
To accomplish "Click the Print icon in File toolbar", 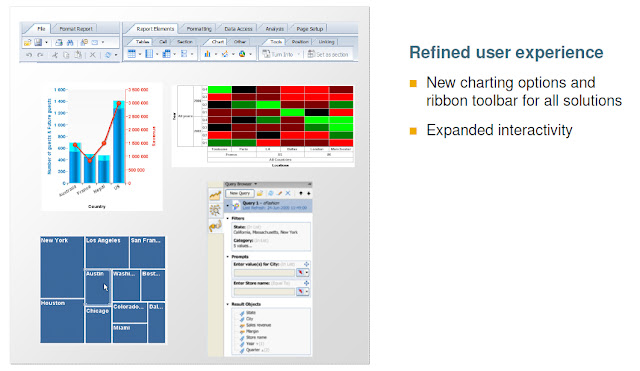I will [59, 42].
